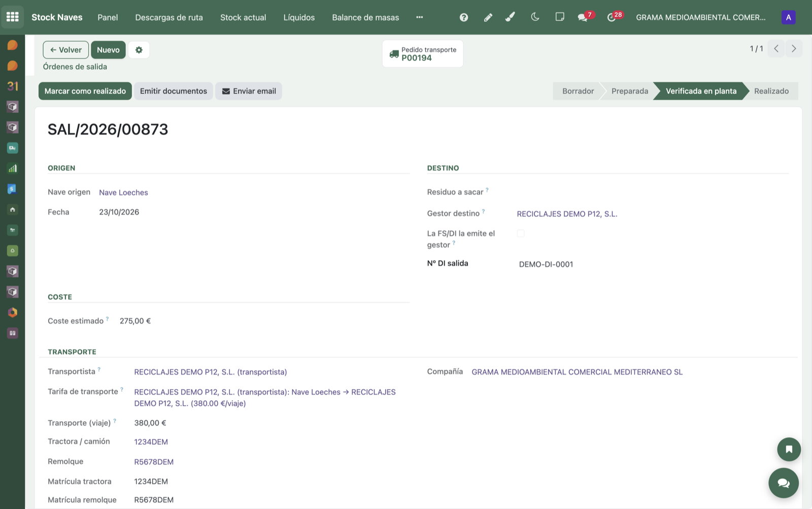
Task: Expand the company switcher GRAMA MEDIOAMBIENTAL
Action: (x=701, y=17)
